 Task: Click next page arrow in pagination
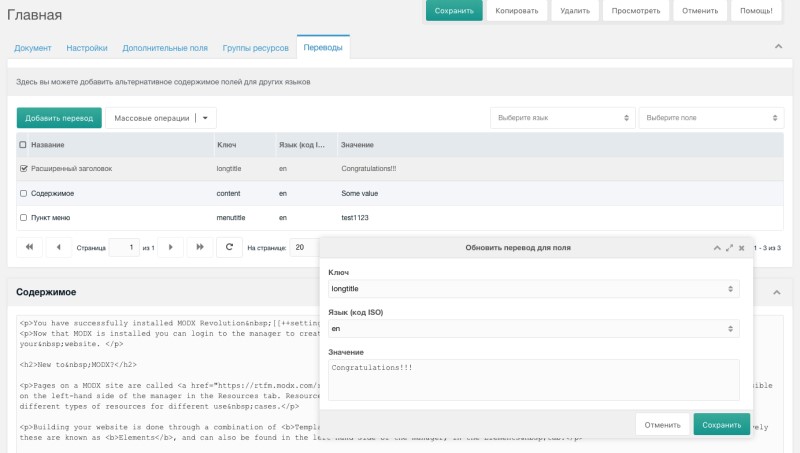(x=172, y=247)
